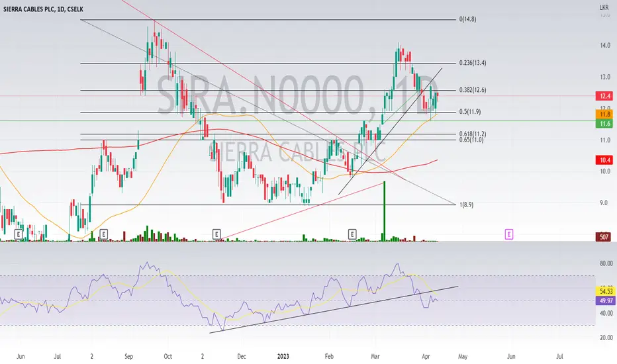The width and height of the screenshot is (617, 364).
Task: Select the Fibonacci level label 1(8.9)
Action: tap(466, 205)
